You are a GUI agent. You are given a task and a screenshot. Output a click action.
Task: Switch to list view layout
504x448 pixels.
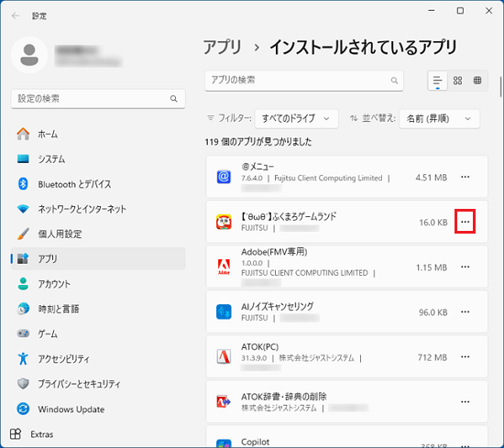pos(437,81)
